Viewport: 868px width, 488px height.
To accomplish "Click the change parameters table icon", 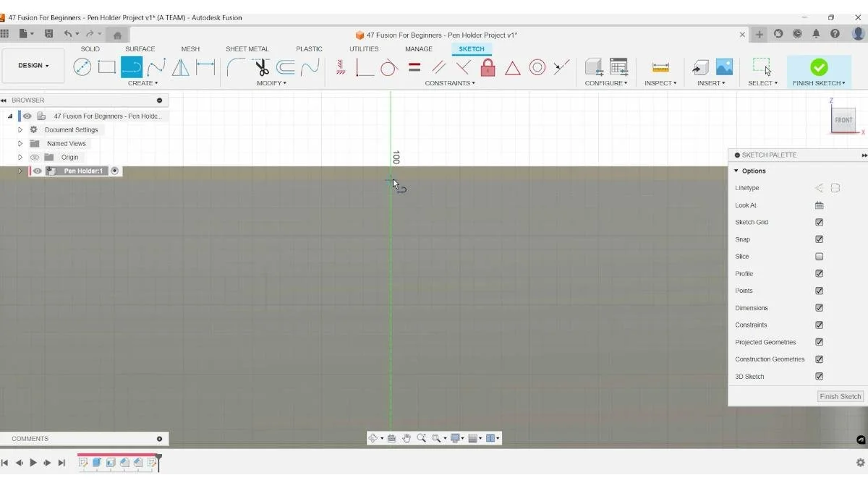I will (618, 67).
